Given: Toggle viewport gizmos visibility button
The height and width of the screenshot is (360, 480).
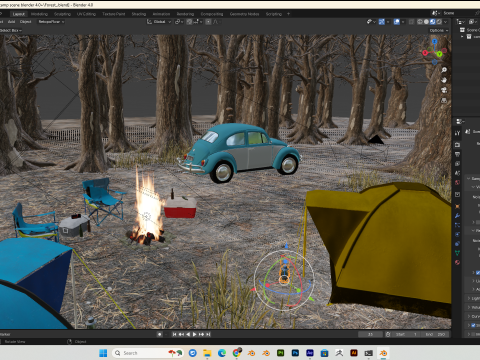Looking at the screenshot, I should pyautogui.click(x=382, y=22).
